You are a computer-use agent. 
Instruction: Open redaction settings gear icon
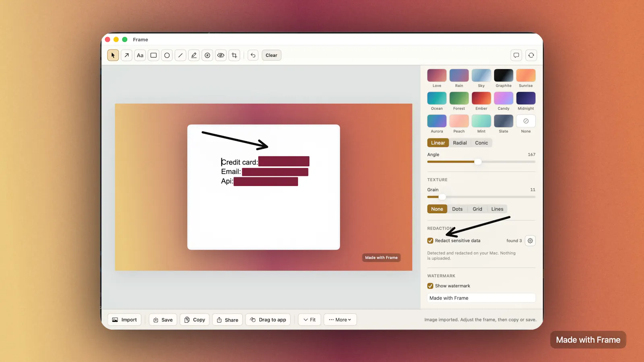(x=530, y=241)
